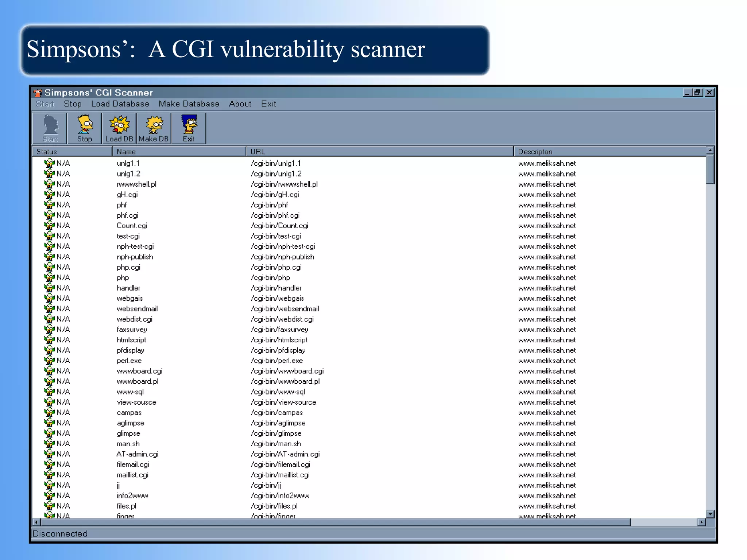The height and width of the screenshot is (560, 747).
Task: Open the Make Database menu
Action: point(189,104)
